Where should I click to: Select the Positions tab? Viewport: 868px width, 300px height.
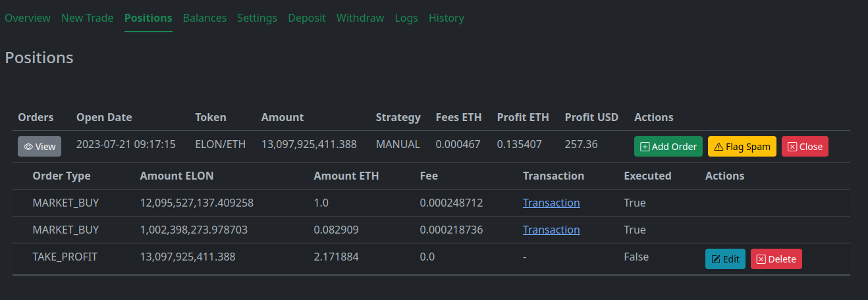(148, 18)
